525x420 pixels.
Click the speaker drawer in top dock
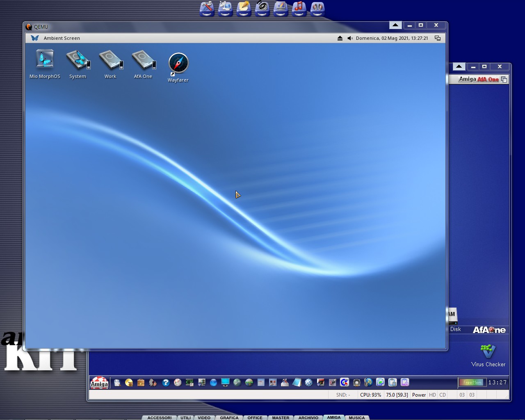(262, 8)
